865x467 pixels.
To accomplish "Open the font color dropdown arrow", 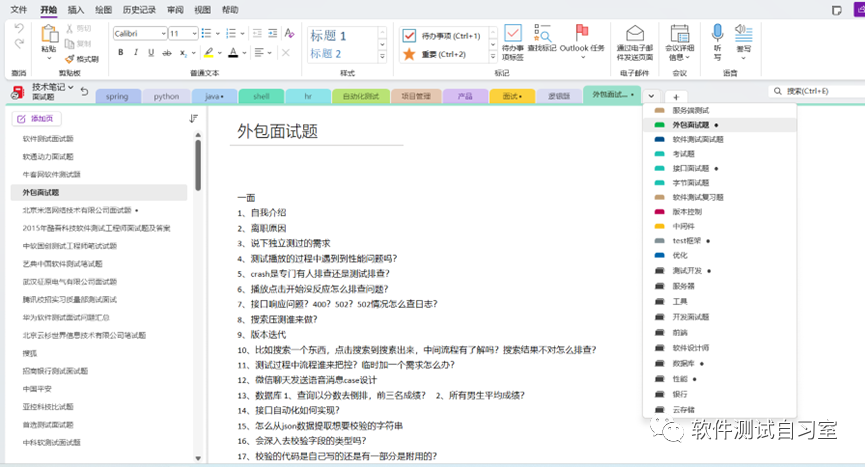I will tap(244, 53).
